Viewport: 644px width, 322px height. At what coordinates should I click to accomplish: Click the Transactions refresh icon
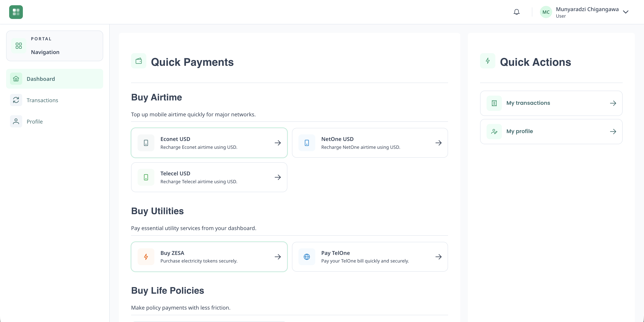coord(16,100)
